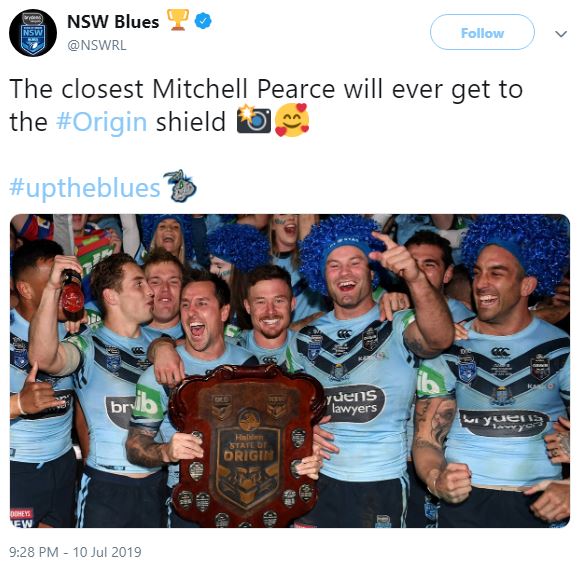Open the #Origin hashtag
587x569 pixels.
(x=101, y=122)
